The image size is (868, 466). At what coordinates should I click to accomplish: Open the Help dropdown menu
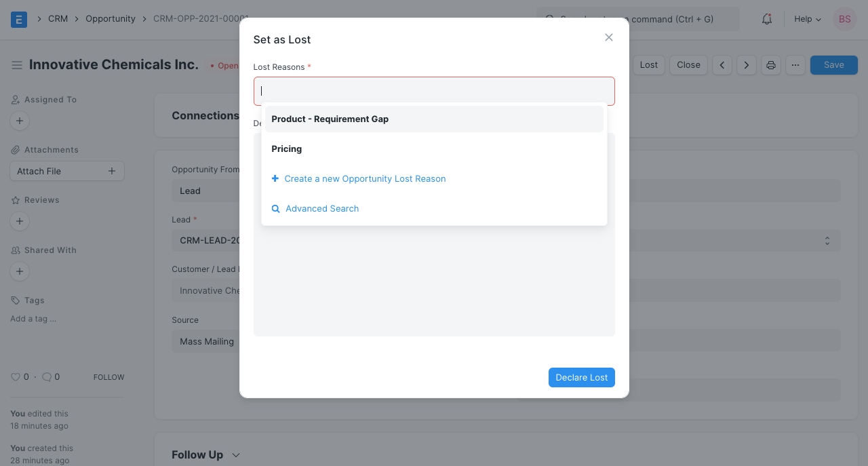807,19
